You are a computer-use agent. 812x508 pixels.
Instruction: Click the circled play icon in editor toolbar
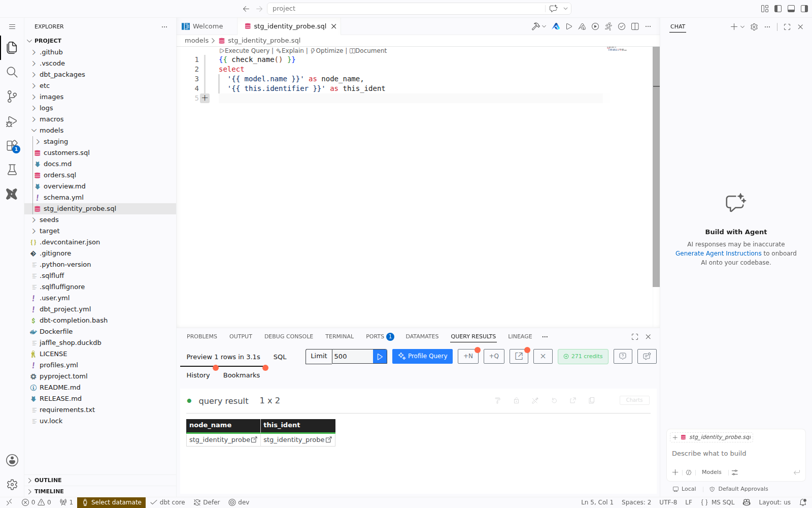(x=595, y=26)
